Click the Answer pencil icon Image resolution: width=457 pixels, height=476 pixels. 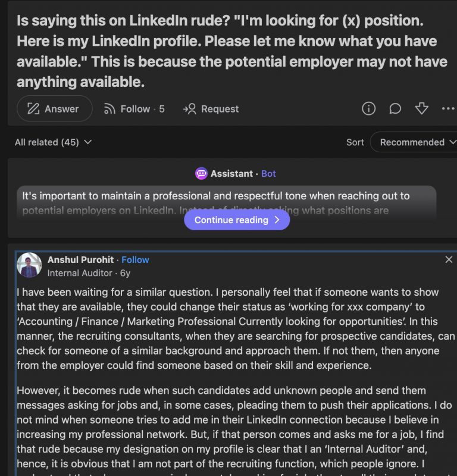(x=32, y=109)
